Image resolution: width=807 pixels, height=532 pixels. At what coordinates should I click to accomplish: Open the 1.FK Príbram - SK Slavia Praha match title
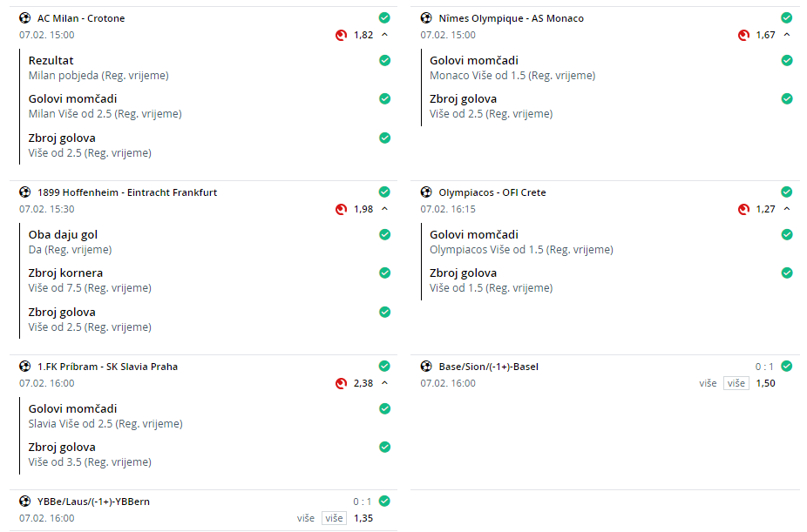[x=107, y=367]
